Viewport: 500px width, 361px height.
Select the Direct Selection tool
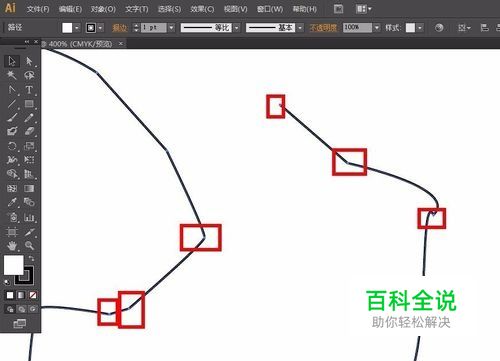click(29, 61)
